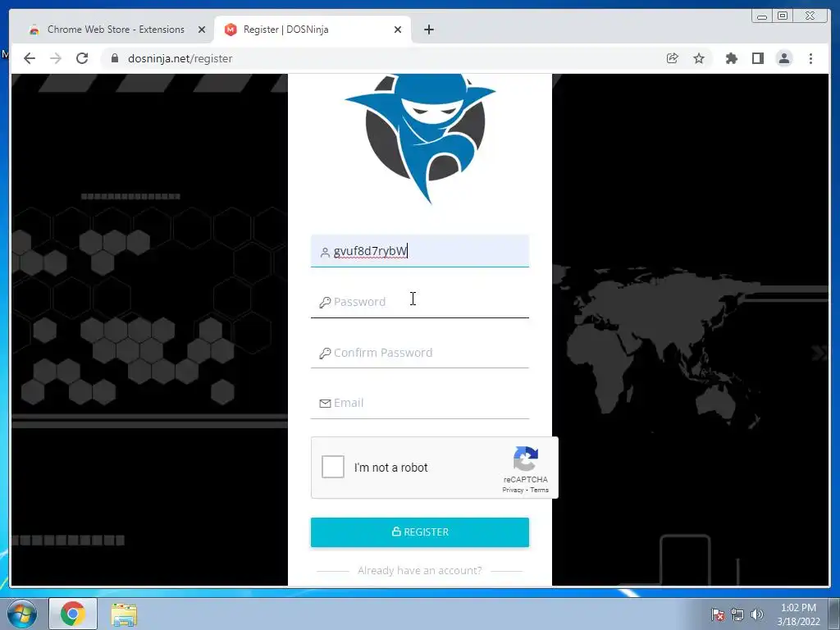Click the Show desktop strip on taskbar
This screenshot has height=630, width=840.
click(x=834, y=614)
